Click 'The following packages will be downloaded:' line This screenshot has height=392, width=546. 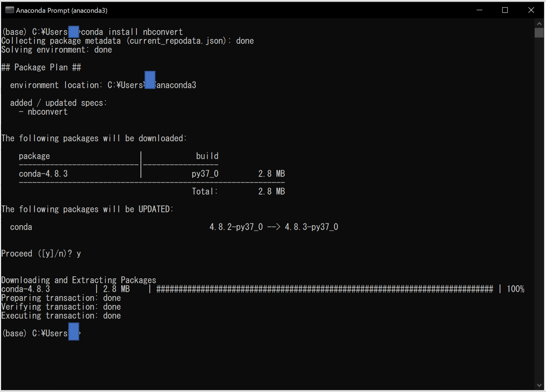94,138
